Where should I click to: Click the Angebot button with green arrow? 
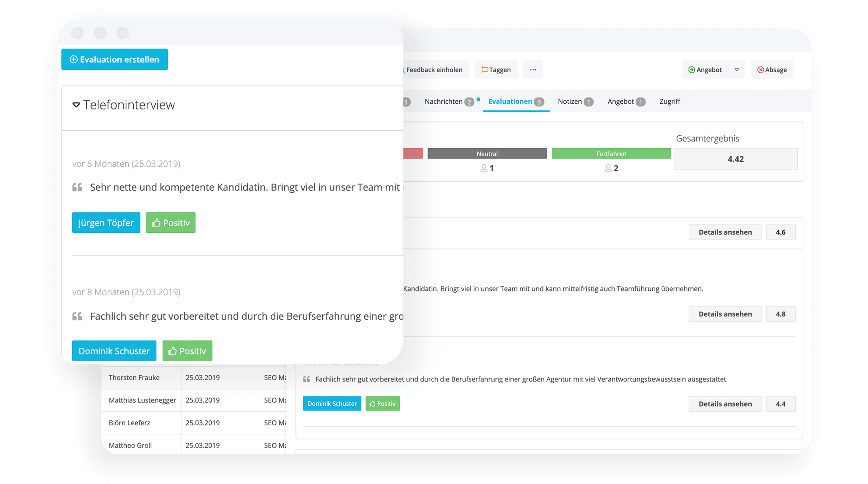pos(705,70)
